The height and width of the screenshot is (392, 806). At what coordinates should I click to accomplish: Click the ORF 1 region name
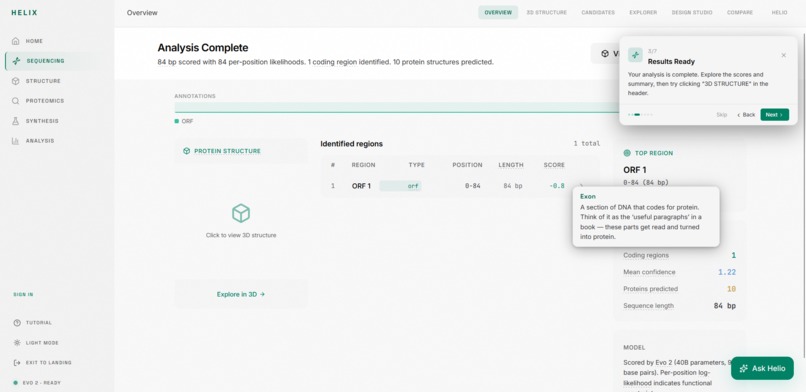(361, 186)
